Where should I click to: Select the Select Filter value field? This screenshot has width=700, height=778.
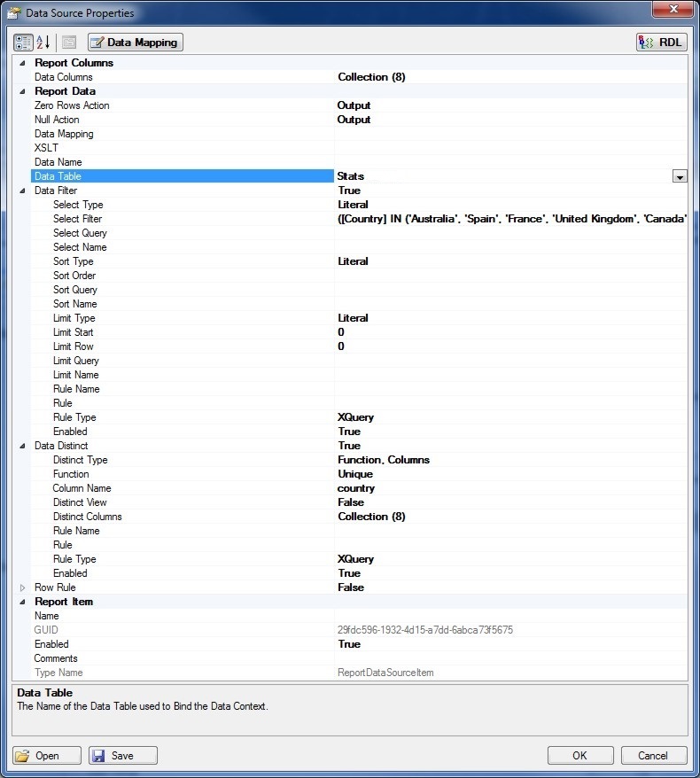click(511, 219)
